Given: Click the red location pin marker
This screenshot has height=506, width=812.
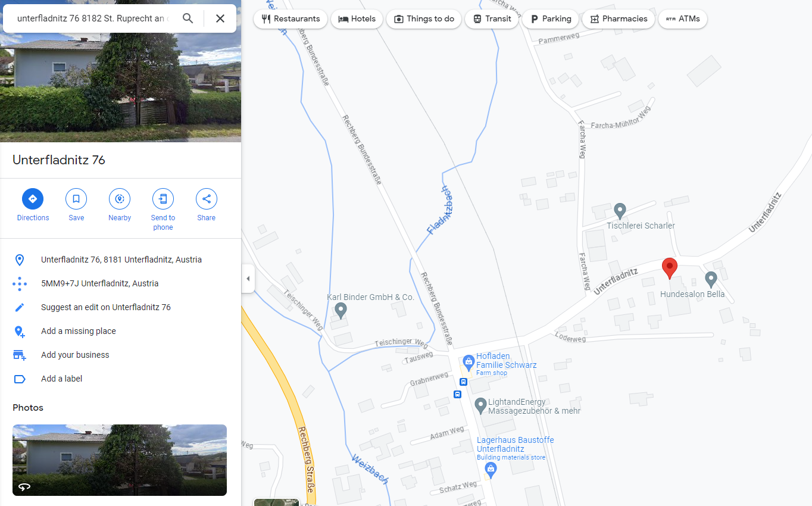Looking at the screenshot, I should point(670,268).
